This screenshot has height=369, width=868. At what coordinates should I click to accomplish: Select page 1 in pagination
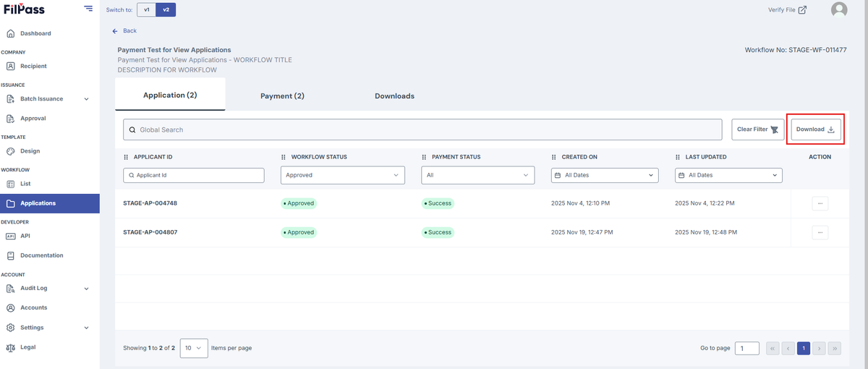(x=803, y=348)
